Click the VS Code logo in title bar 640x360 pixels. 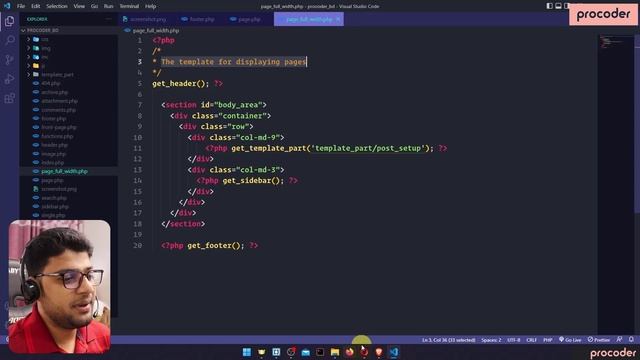tap(7, 6)
